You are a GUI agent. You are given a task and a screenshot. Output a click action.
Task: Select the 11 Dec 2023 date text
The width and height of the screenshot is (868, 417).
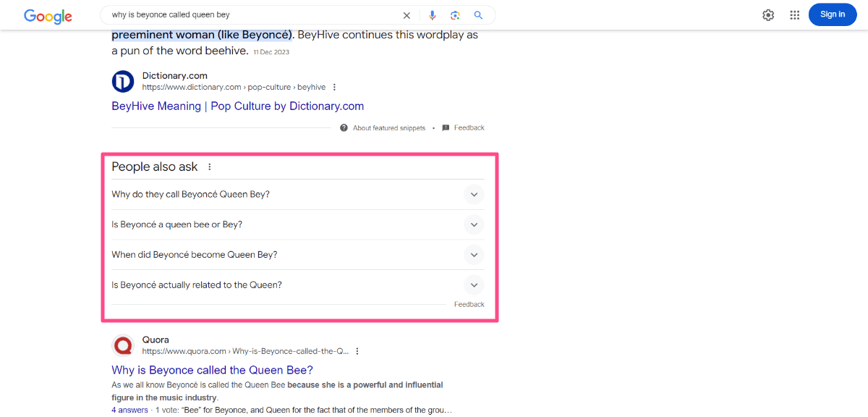coord(271,52)
